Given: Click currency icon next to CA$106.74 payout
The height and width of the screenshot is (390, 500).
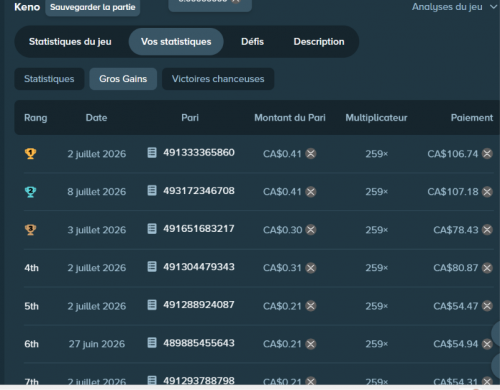Looking at the screenshot, I should [487, 154].
